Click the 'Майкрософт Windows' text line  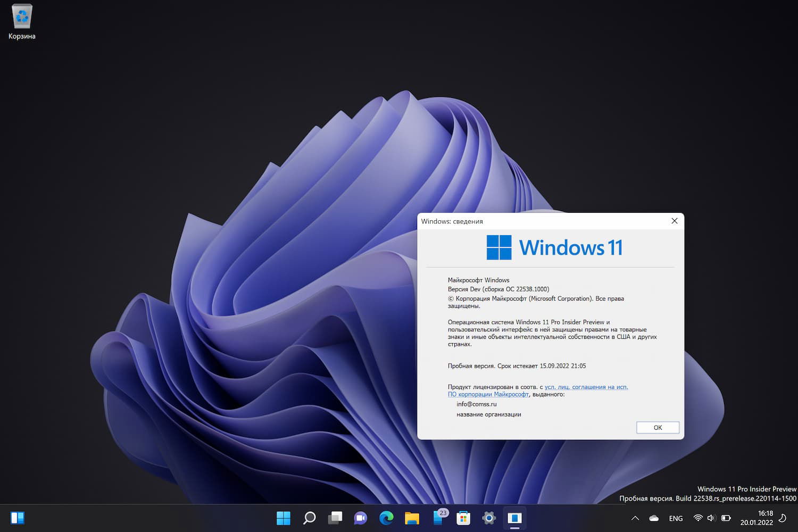pos(478,280)
